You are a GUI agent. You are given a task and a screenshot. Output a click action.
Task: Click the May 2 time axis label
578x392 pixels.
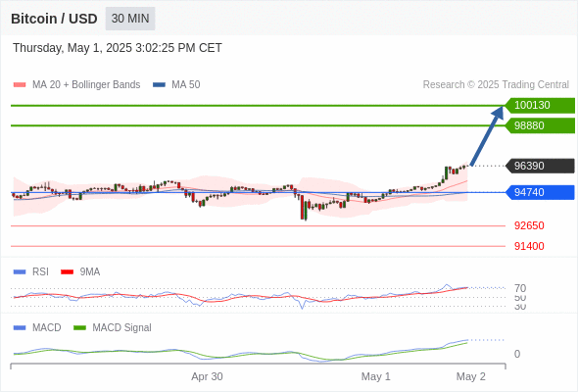471,376
